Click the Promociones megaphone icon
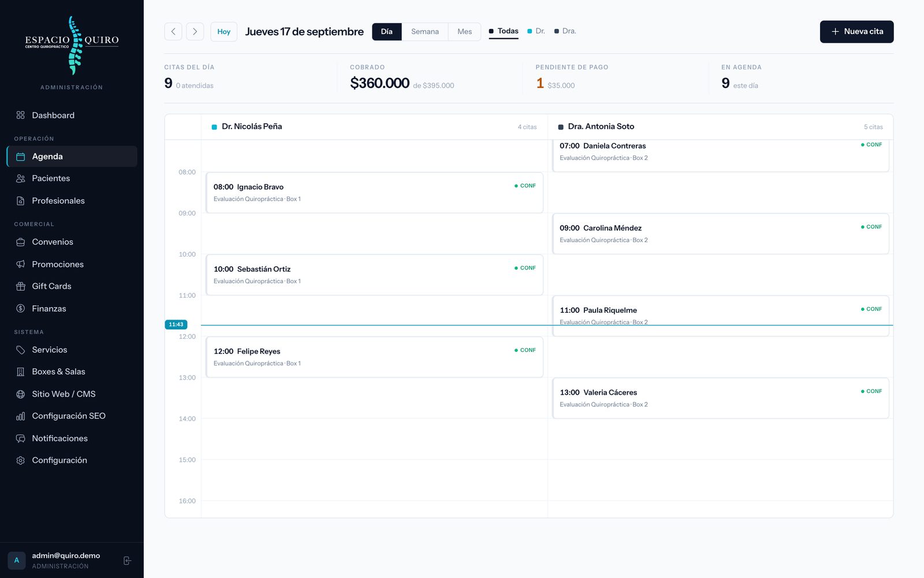This screenshot has height=578, width=924. (x=21, y=264)
